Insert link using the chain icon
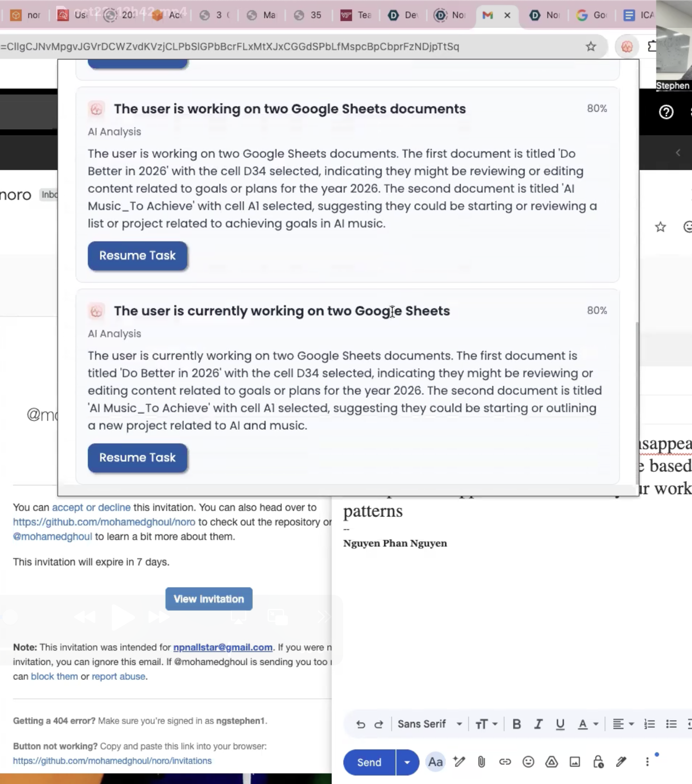 [505, 762]
